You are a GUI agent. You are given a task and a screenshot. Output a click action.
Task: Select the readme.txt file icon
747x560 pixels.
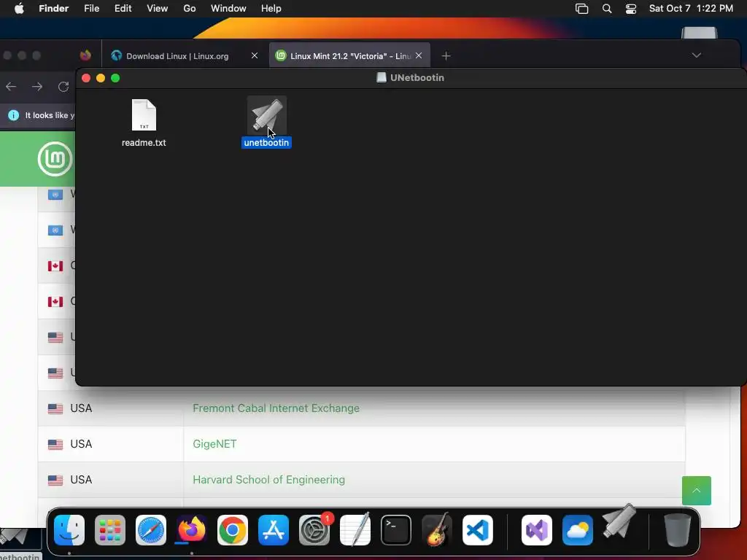144,114
